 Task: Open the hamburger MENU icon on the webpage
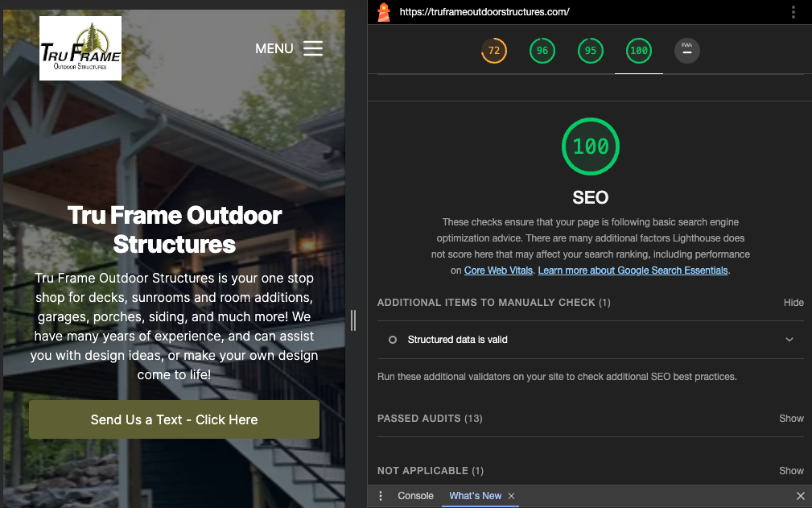312,48
